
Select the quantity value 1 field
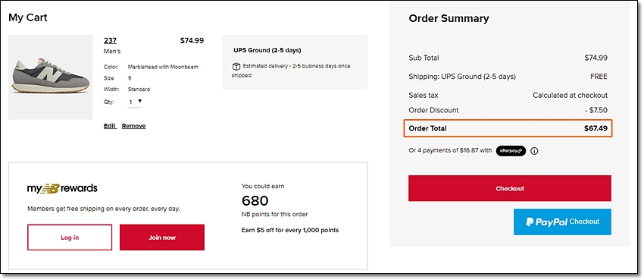[135, 102]
